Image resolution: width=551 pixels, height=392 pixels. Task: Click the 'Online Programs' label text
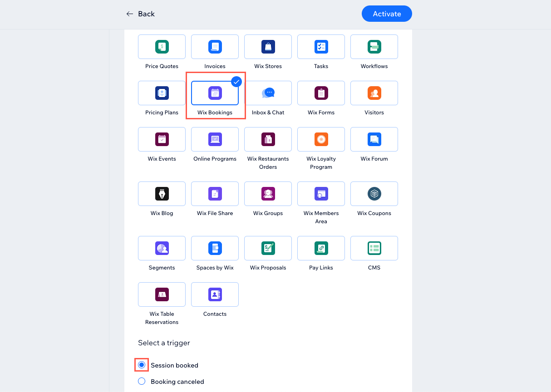point(215,159)
